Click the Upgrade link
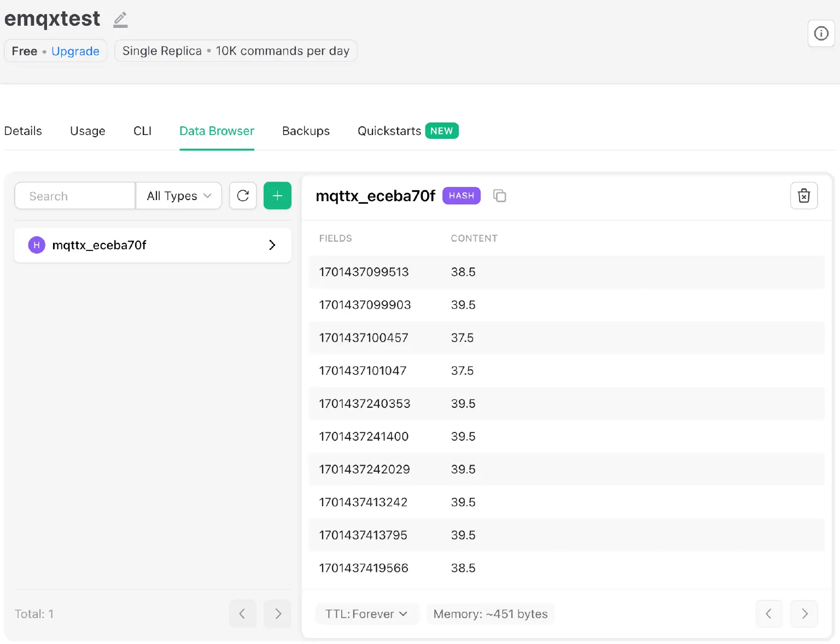Viewport: 840px width, 644px height. pos(75,51)
